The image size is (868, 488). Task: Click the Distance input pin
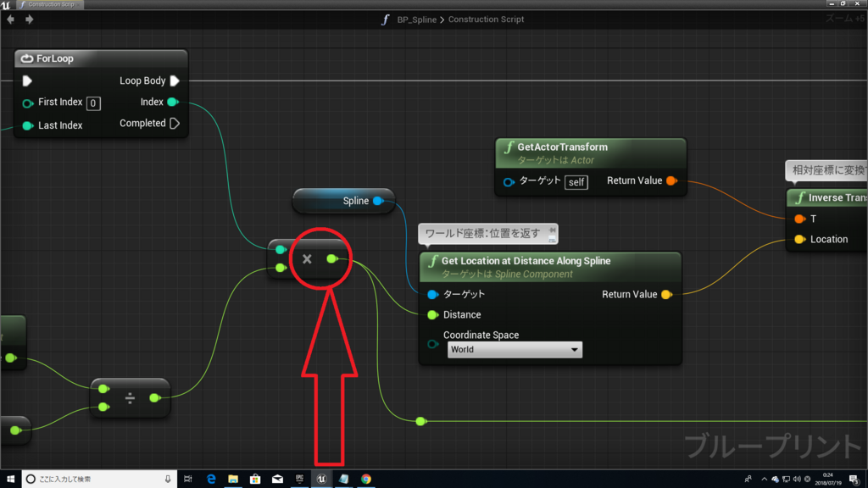click(433, 315)
